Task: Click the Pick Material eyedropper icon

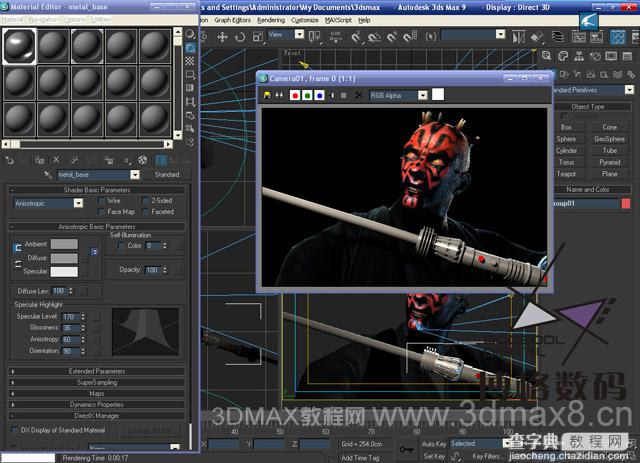Action: 48,175
